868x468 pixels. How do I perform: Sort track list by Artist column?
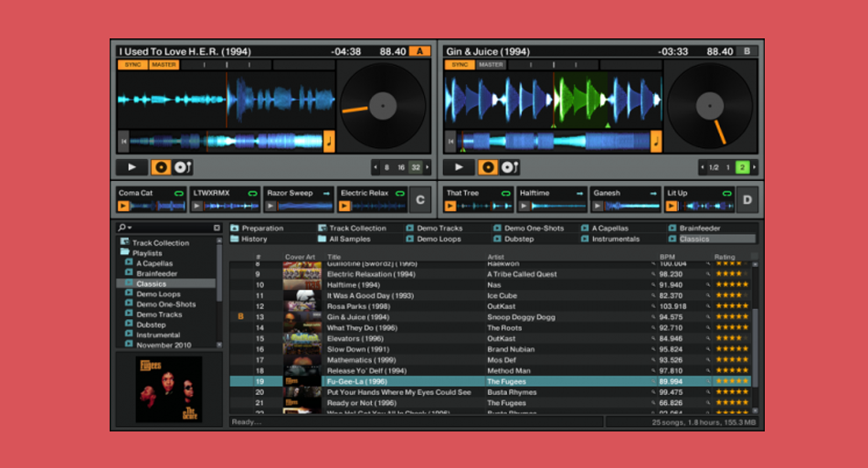(495, 257)
